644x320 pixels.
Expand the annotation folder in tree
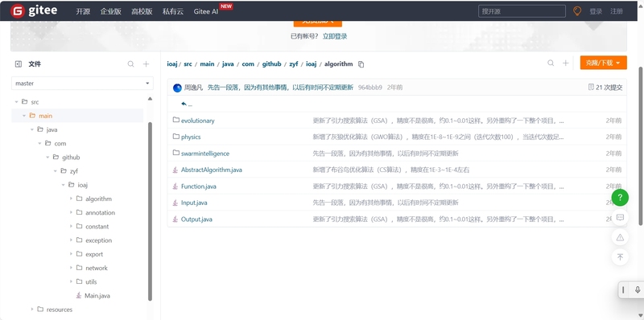pos(71,212)
